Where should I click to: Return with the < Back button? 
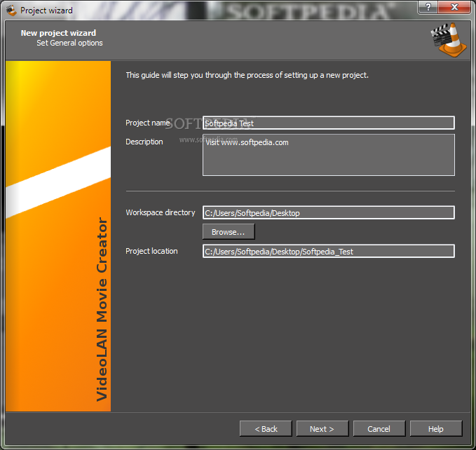pyautogui.click(x=266, y=429)
